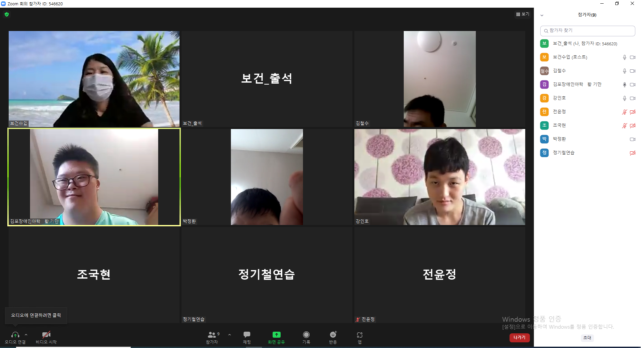Click the Zoom icon in title bar
Image resolution: width=644 pixels, height=348 pixels.
3,4
